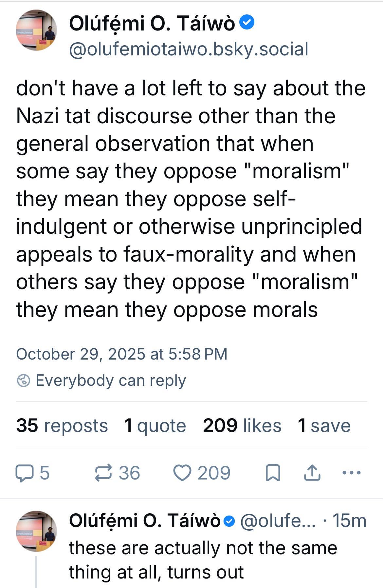This screenshot has height=588, width=383.
Task: Click the October 29, 2025 timestamp
Action: click(x=121, y=354)
